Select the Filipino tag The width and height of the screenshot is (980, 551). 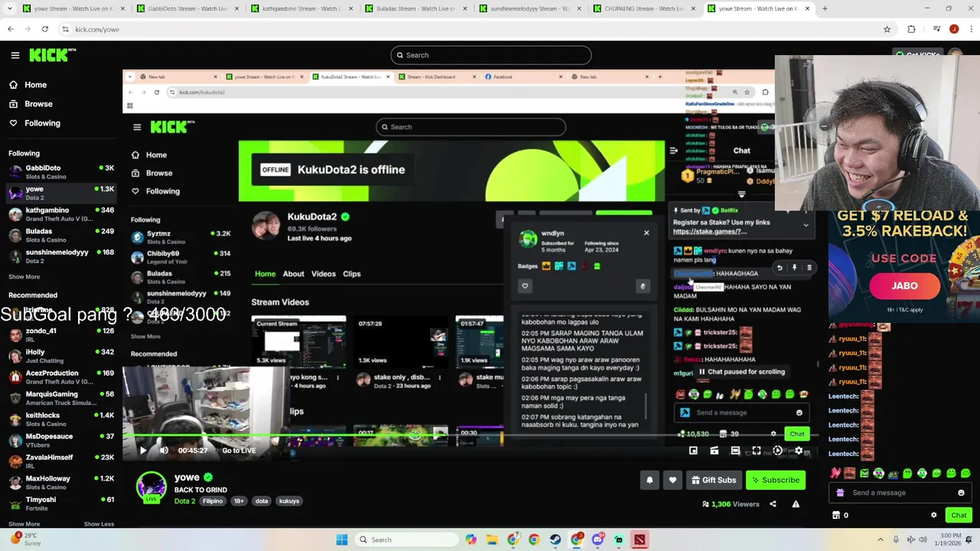click(x=213, y=501)
